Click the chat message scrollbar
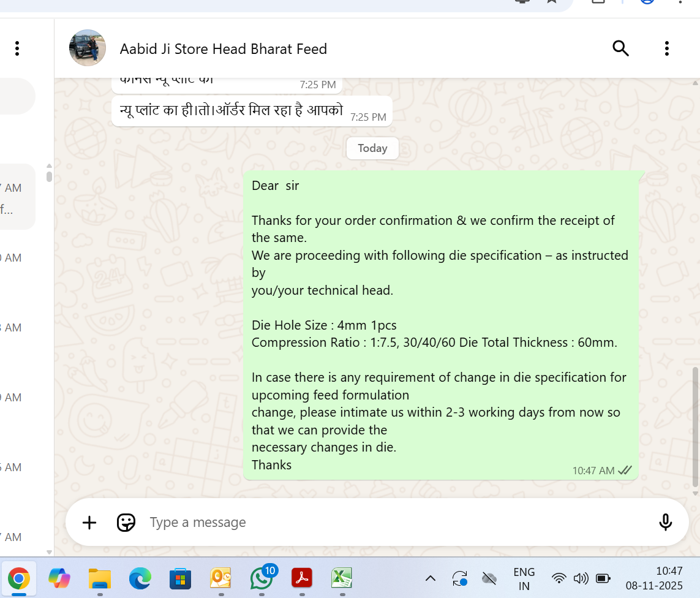700x598 pixels. pyautogui.click(x=695, y=427)
